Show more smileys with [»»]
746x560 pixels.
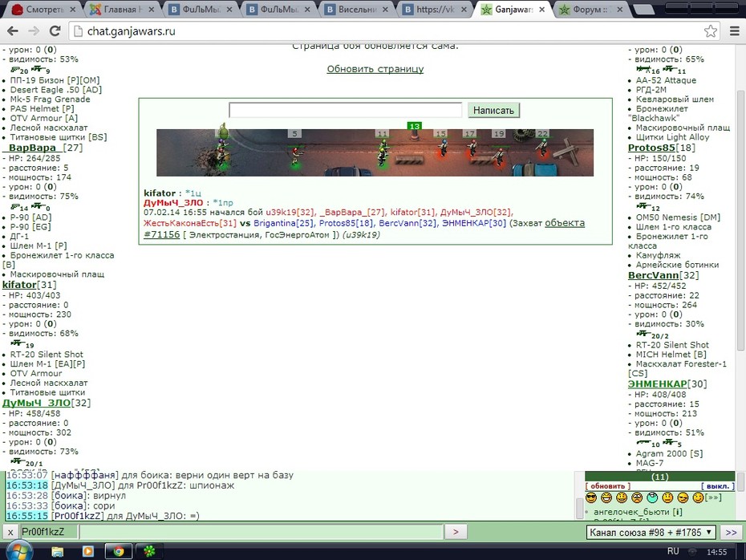click(713, 497)
